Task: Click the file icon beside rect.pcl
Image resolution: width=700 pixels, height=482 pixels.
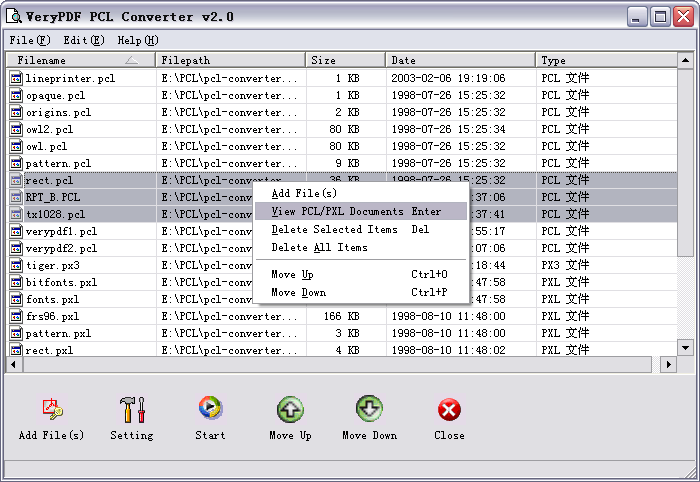Action: [x=16, y=180]
